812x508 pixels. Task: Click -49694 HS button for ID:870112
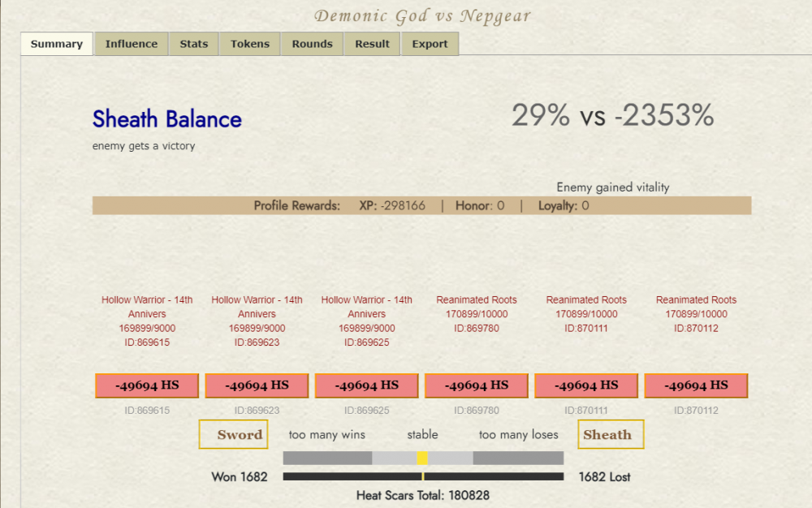click(696, 385)
